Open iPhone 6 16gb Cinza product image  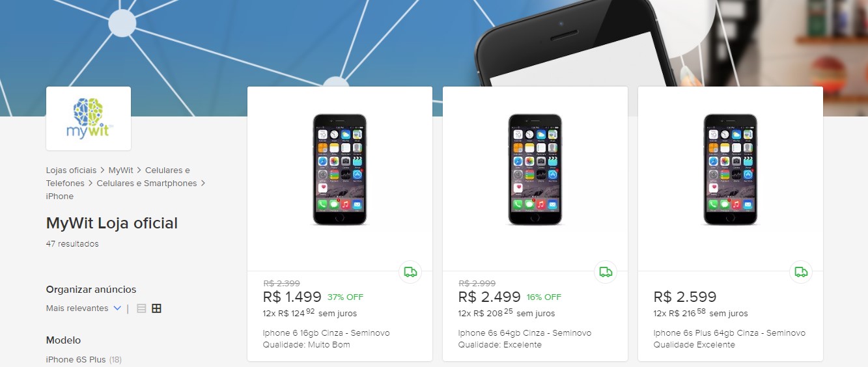pos(340,170)
